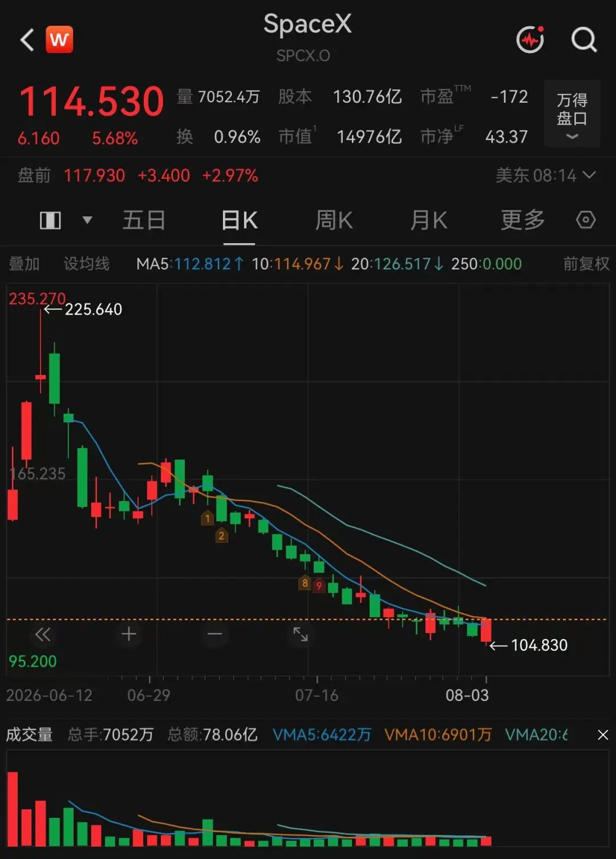
Task: Tap the 07-16 date axis label
Action: 317,695
